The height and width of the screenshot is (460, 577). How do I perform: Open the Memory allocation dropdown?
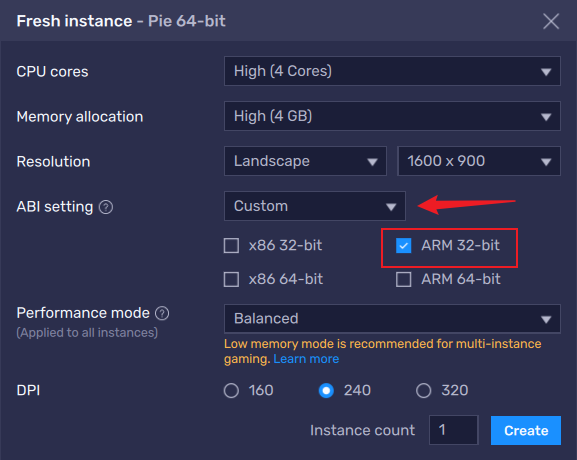point(392,116)
